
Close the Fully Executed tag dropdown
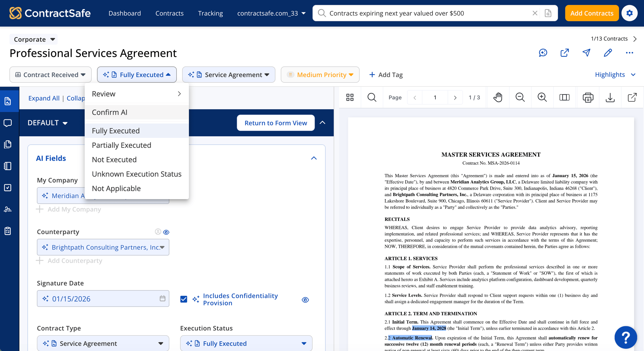coord(137,75)
